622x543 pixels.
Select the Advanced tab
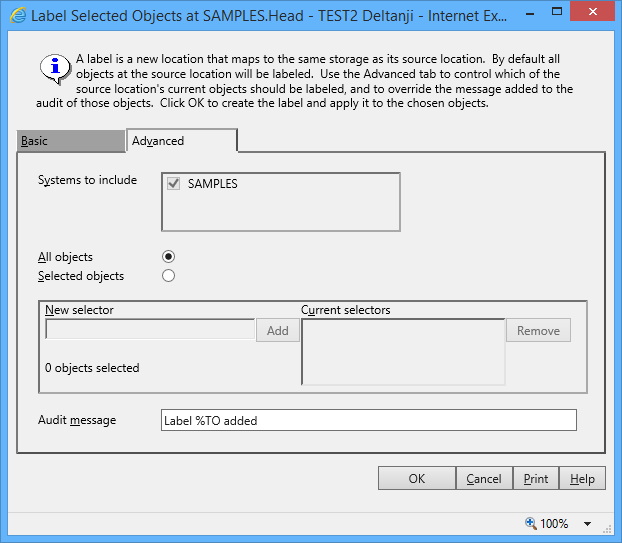[180, 141]
